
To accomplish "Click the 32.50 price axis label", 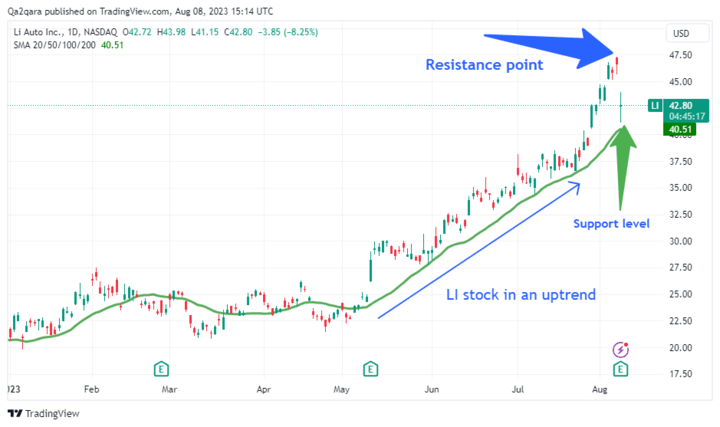I will point(681,214).
